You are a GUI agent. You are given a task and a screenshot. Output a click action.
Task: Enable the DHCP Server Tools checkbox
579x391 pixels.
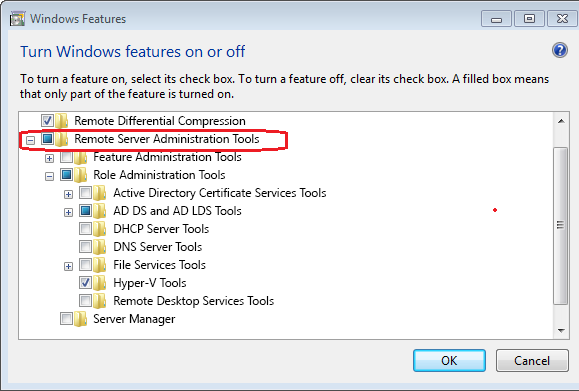tap(85, 229)
